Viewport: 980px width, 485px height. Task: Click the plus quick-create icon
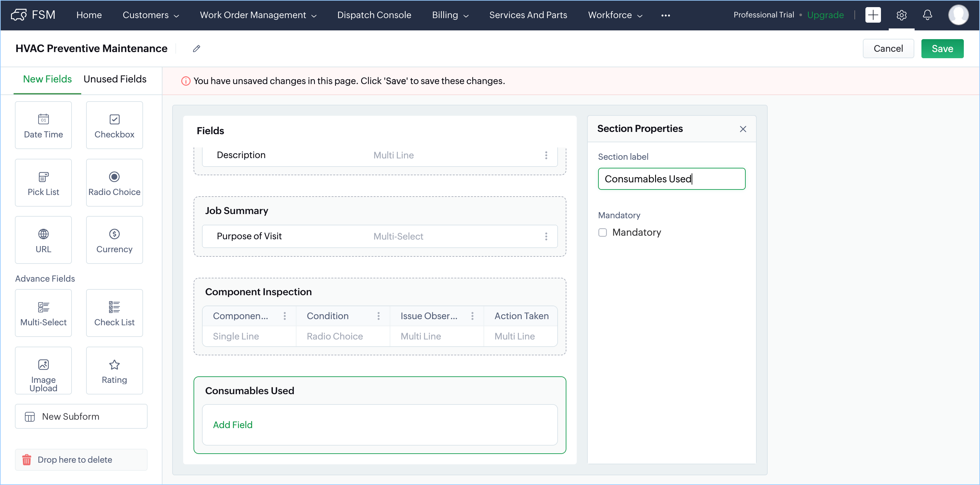point(873,15)
